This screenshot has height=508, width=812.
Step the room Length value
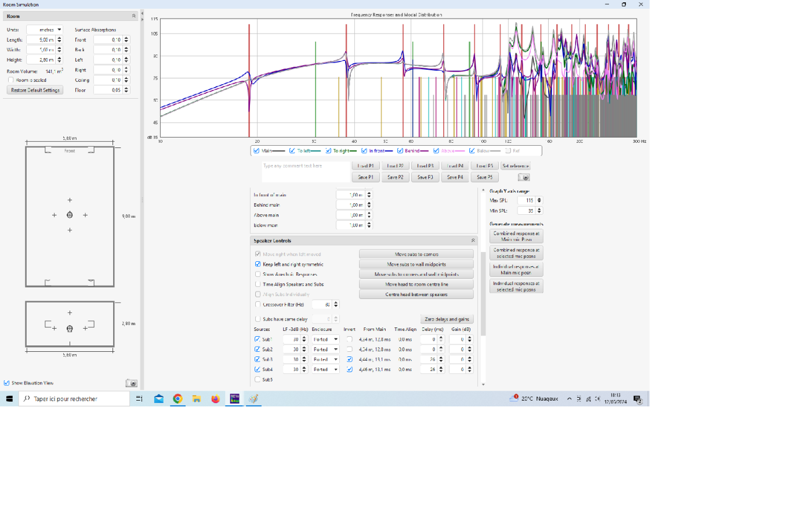click(x=59, y=39)
